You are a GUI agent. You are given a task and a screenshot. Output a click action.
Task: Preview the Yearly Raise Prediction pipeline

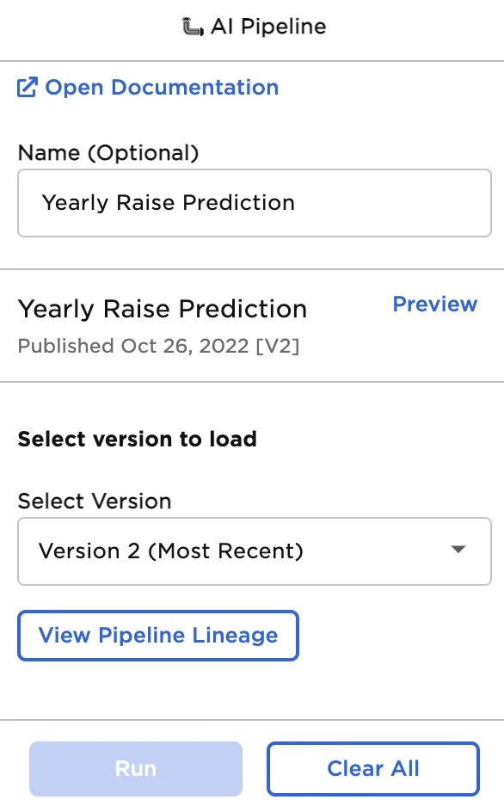pos(434,304)
